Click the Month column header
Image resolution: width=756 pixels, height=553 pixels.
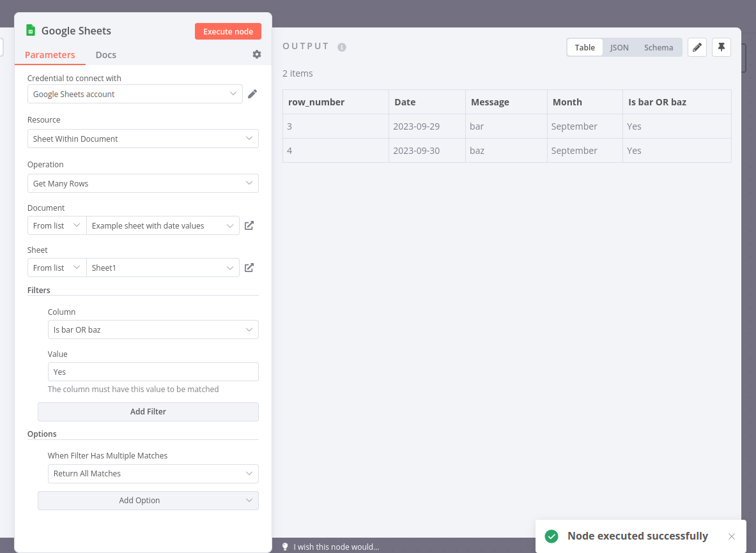585,102
